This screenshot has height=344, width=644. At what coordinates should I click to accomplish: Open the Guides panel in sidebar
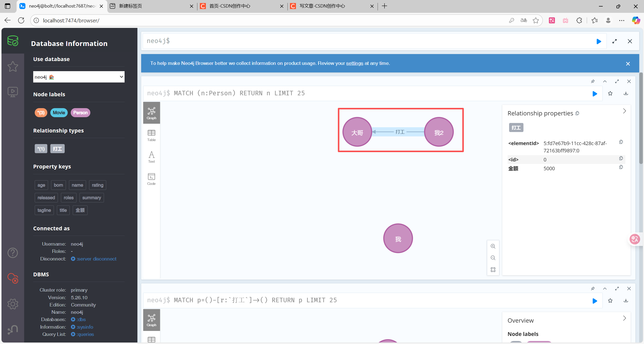coord(13,92)
